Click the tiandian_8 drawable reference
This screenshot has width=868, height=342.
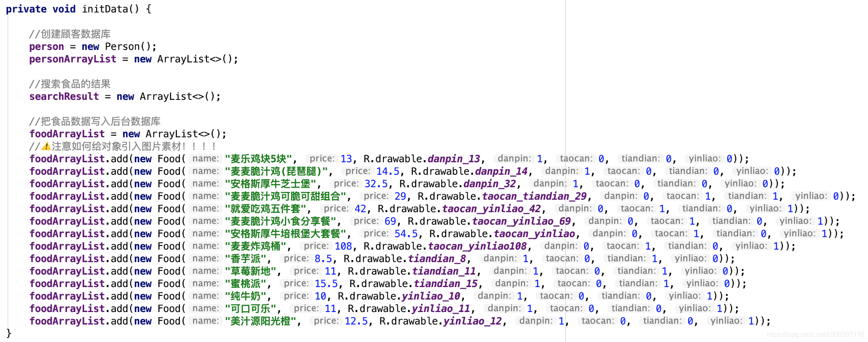coord(437,259)
